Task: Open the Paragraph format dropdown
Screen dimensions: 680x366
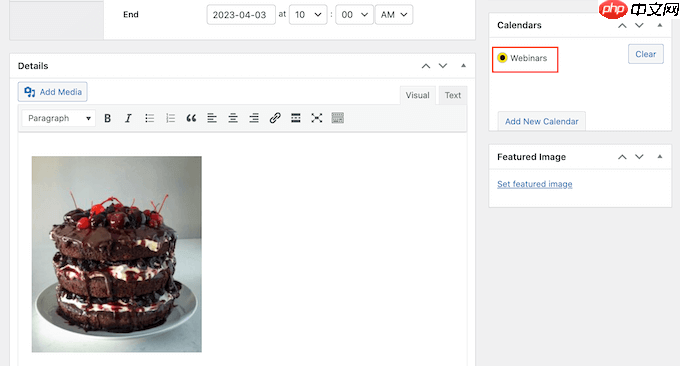Action: pos(59,118)
